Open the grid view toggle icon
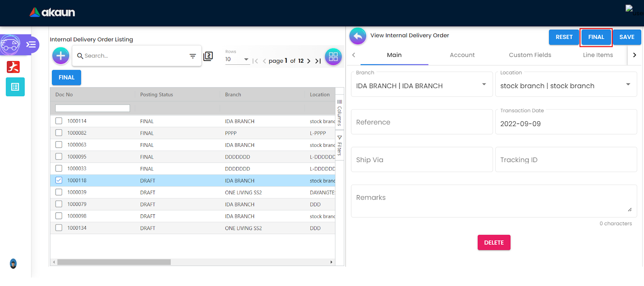Image resolution: width=644 pixels, height=286 pixels. click(x=333, y=57)
